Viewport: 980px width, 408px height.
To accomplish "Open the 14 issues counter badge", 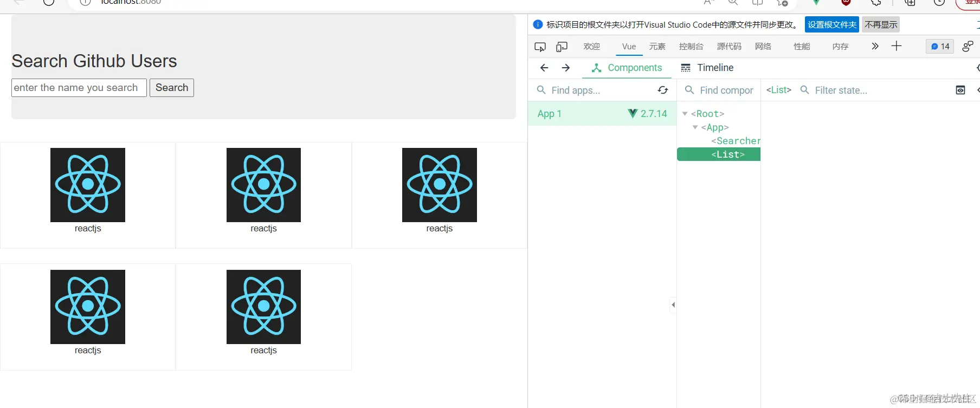I will click(940, 47).
